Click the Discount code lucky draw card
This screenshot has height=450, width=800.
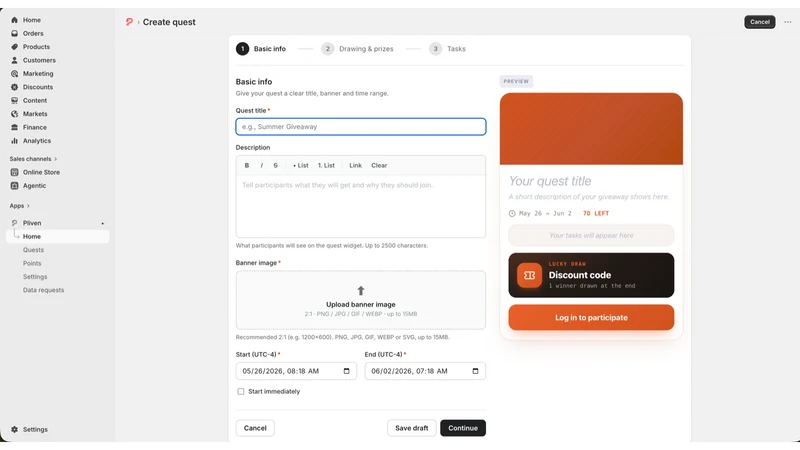pos(591,276)
